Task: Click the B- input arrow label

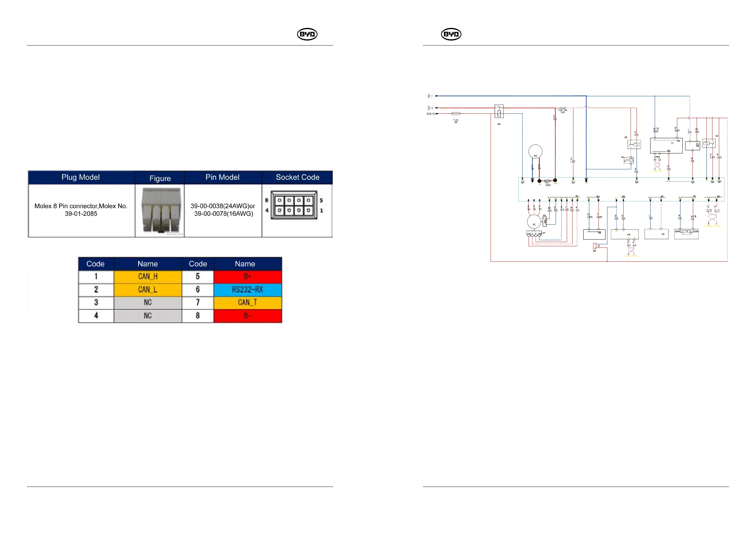Action: (430, 96)
